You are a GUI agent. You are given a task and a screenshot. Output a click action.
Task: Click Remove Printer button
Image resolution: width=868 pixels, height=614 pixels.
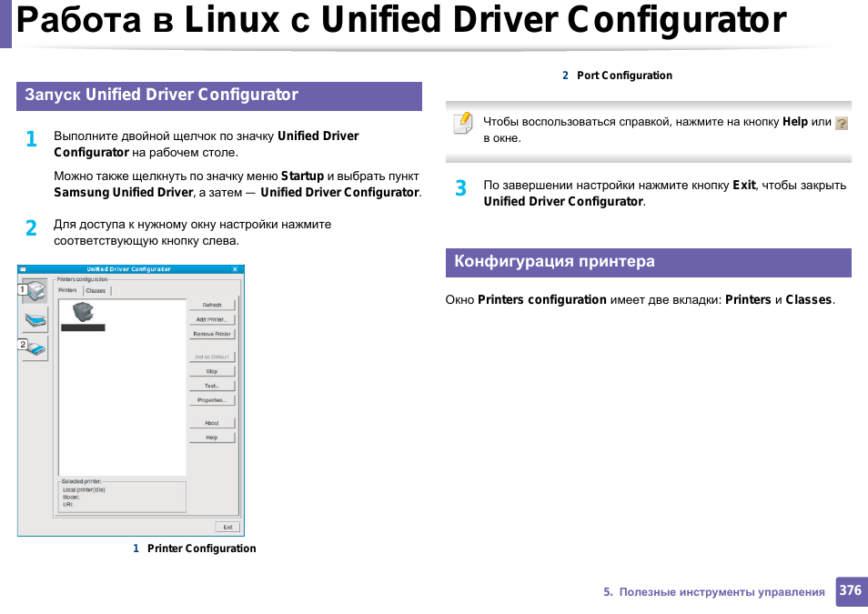pos(212,335)
